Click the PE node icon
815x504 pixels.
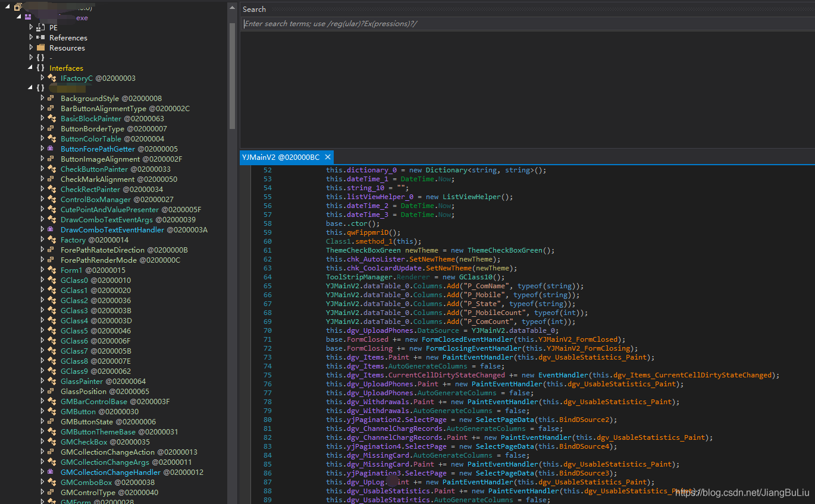pos(40,27)
